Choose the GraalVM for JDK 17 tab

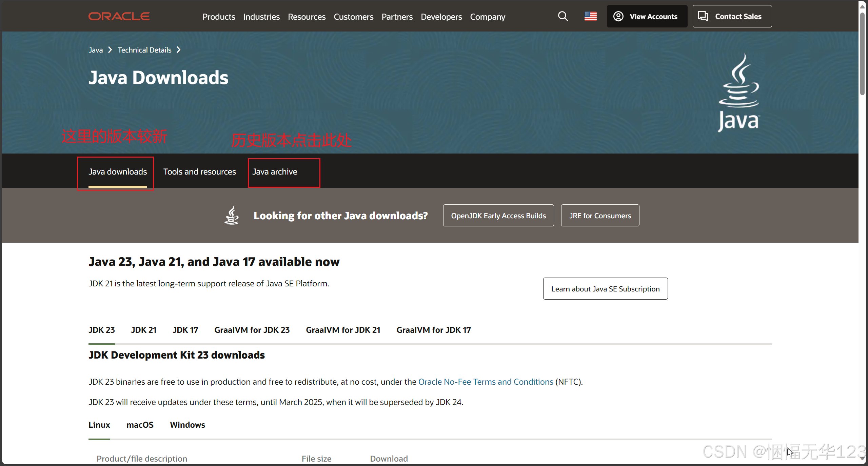[434, 330]
